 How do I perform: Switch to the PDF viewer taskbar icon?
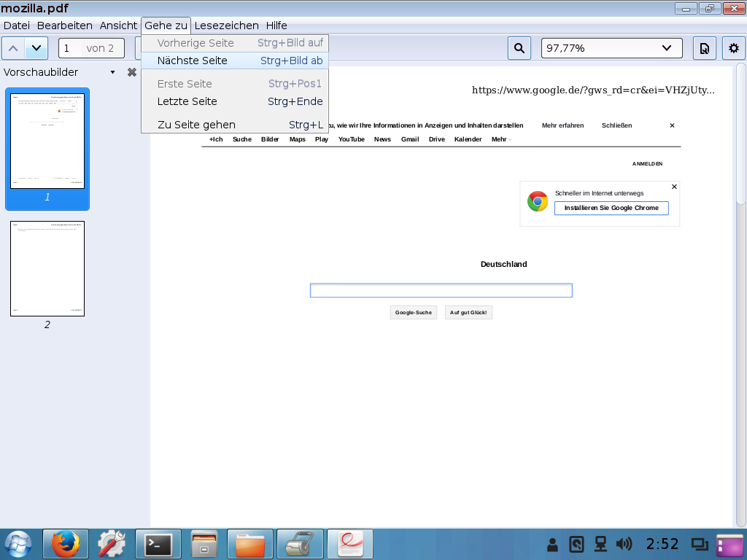coord(349,544)
